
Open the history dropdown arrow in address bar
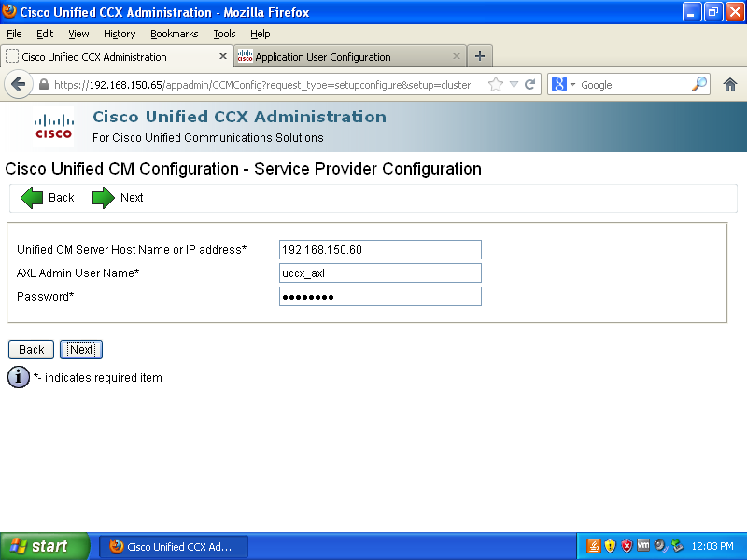tap(514, 85)
